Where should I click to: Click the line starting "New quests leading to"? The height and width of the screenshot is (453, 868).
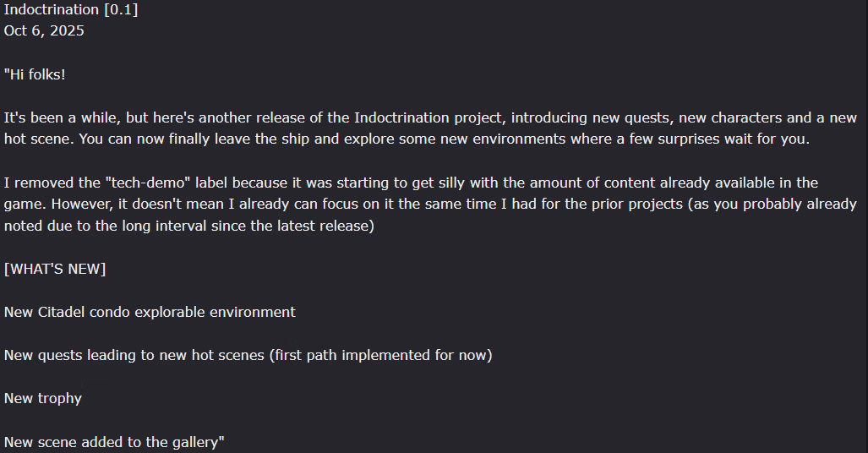click(248, 355)
